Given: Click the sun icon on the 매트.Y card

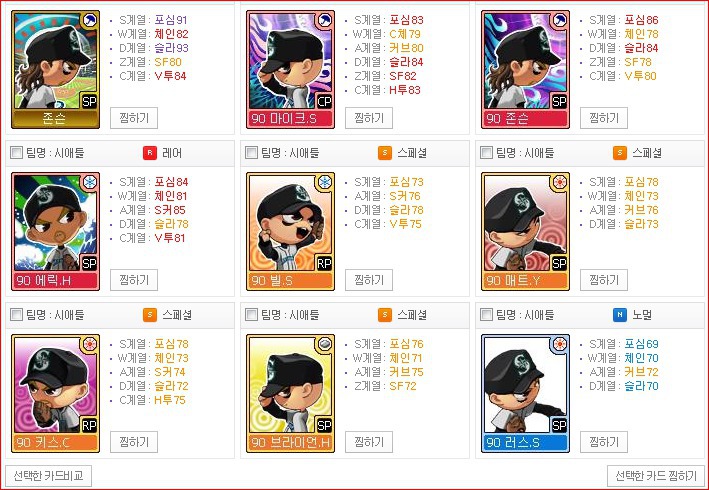Looking at the screenshot, I should click(559, 182).
